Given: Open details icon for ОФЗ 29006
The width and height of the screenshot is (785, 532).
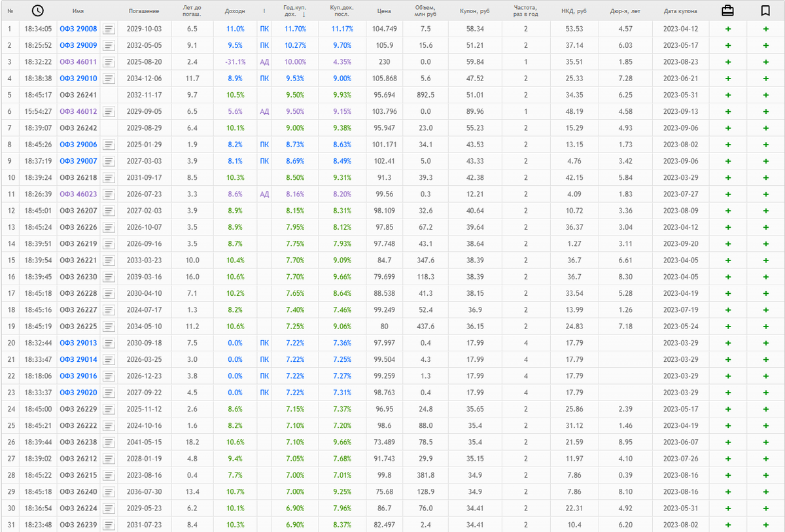Looking at the screenshot, I should tap(109, 145).
